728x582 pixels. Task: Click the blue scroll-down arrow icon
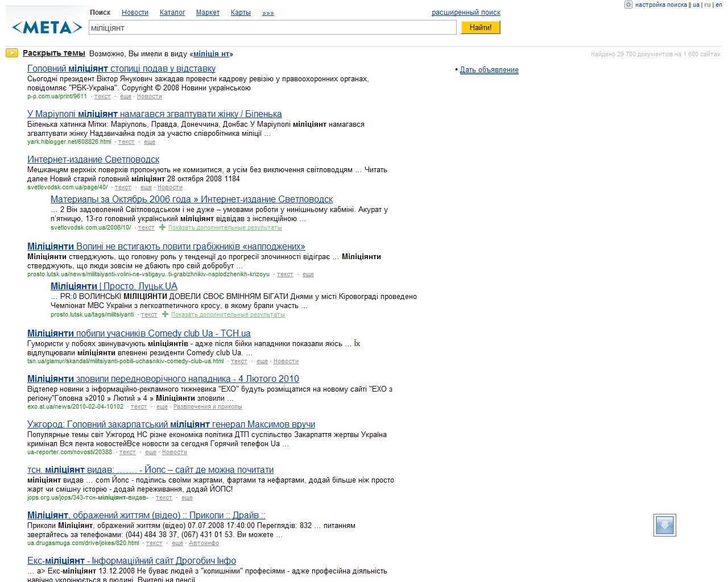[x=664, y=525]
